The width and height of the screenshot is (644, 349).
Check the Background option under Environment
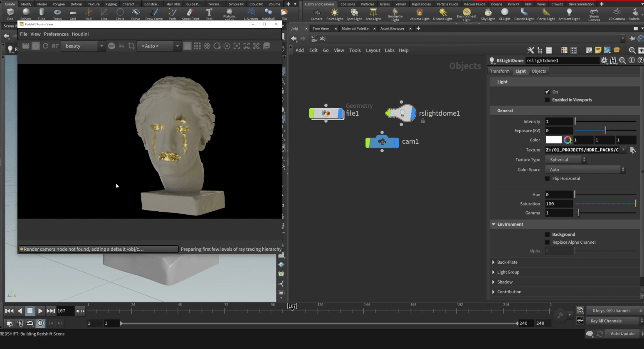547,234
